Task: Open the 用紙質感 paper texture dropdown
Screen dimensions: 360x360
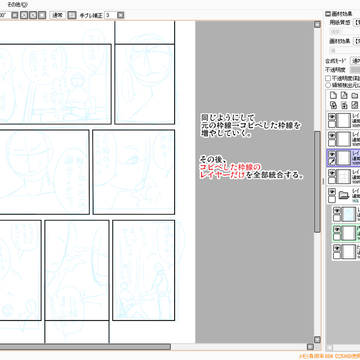Action: tap(357, 23)
